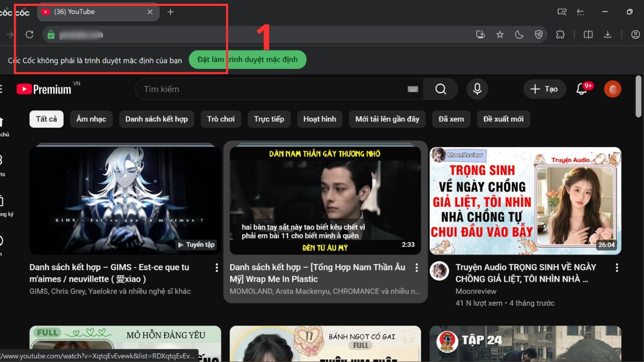Image resolution: width=644 pixels, height=362 pixels.
Task: Open the YouTube hamburger guide menu
Action: click(1, 89)
